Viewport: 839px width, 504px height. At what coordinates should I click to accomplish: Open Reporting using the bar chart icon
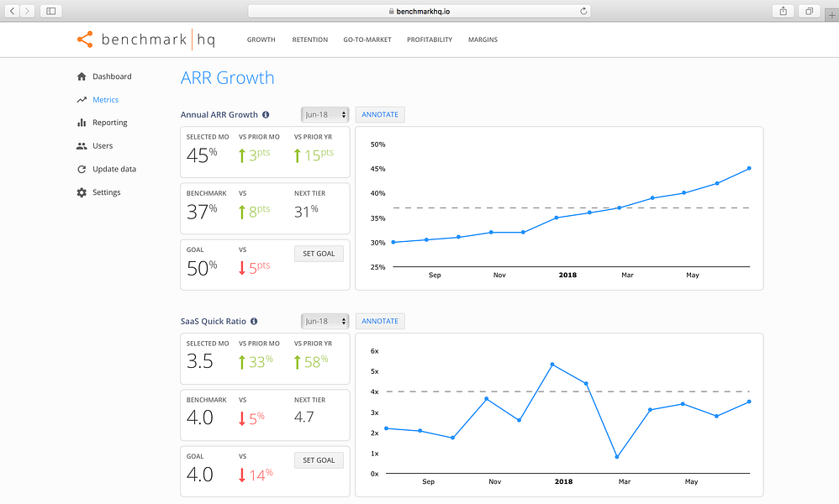[x=81, y=123]
